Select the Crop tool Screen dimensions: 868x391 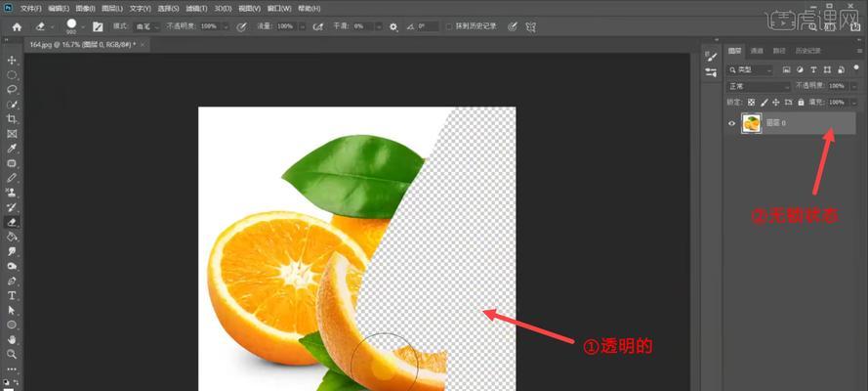[x=12, y=119]
